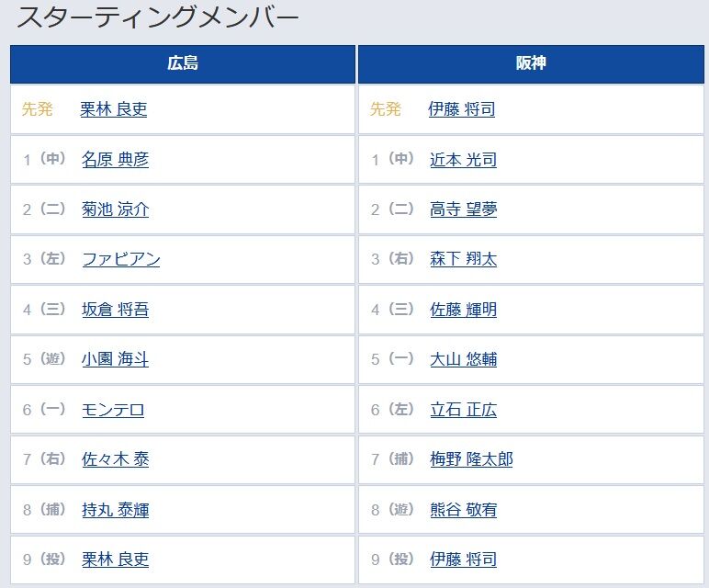Image resolution: width=709 pixels, height=588 pixels.
Task: Open right fielder 佐々木 泰 page
Action: click(x=115, y=459)
